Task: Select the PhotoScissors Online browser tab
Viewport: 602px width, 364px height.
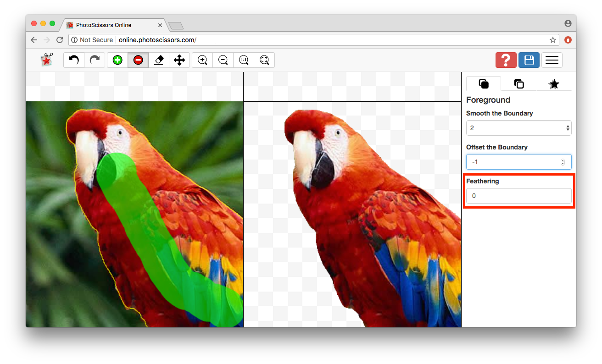Action: (x=110, y=25)
